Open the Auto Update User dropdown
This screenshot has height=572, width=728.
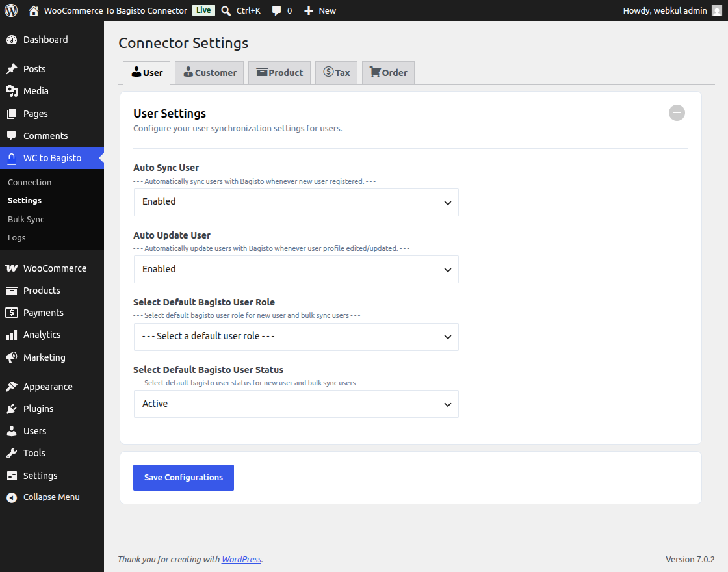point(296,270)
